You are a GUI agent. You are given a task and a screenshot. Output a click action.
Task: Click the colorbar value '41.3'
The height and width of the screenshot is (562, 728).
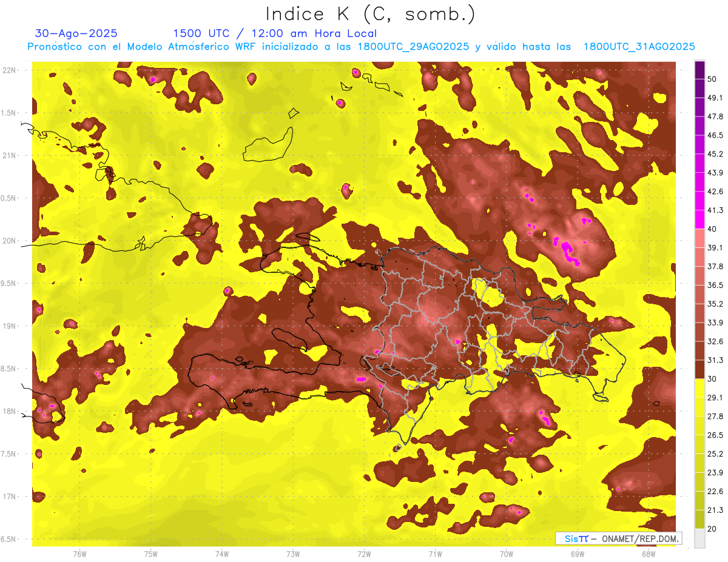point(715,210)
